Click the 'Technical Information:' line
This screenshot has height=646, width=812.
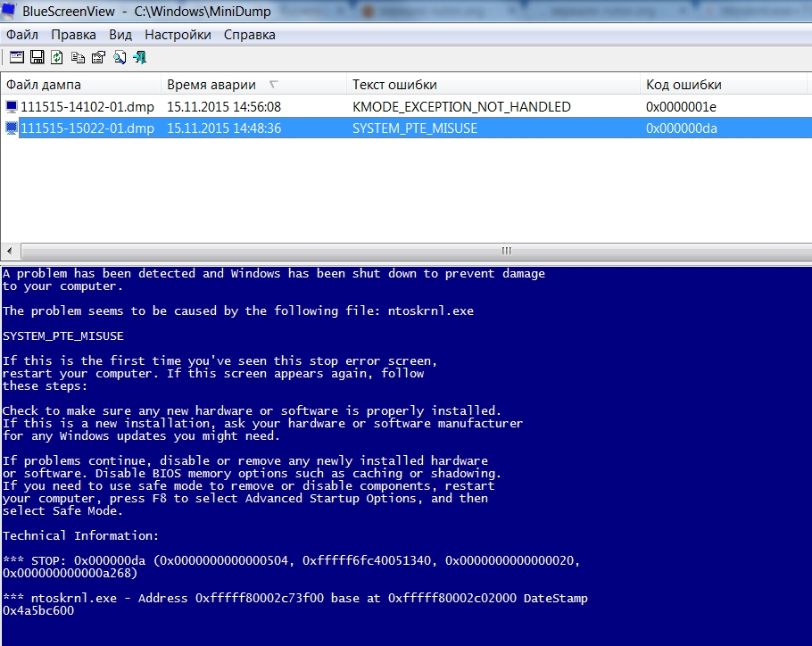(x=80, y=535)
